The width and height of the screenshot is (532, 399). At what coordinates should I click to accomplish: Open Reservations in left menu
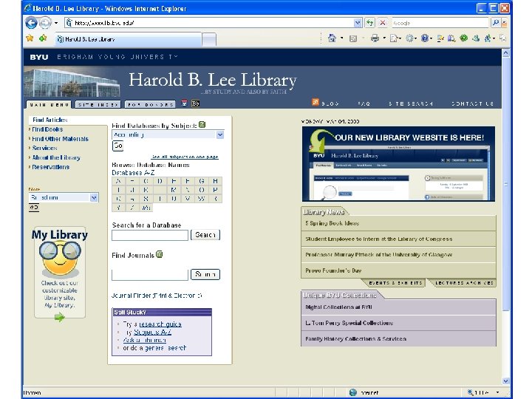tap(50, 167)
